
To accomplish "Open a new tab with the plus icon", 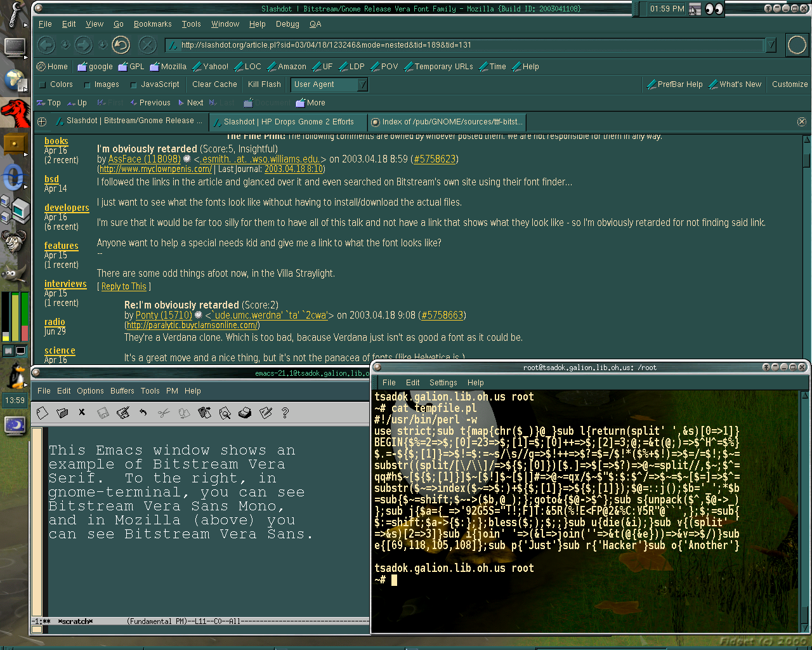I will (42, 122).
